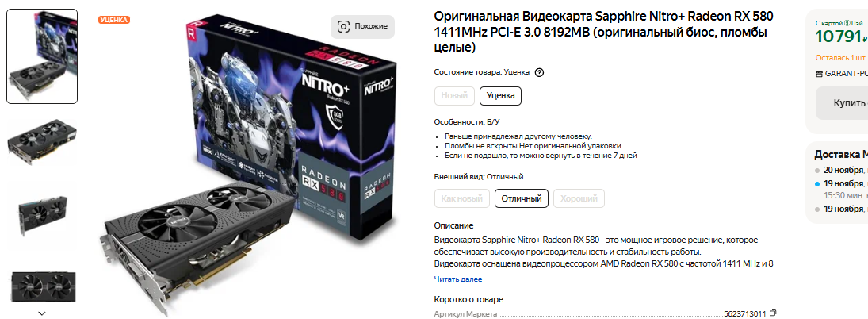Click the store icon next to GARANT-PC
The image size is (868, 319).
820,73
